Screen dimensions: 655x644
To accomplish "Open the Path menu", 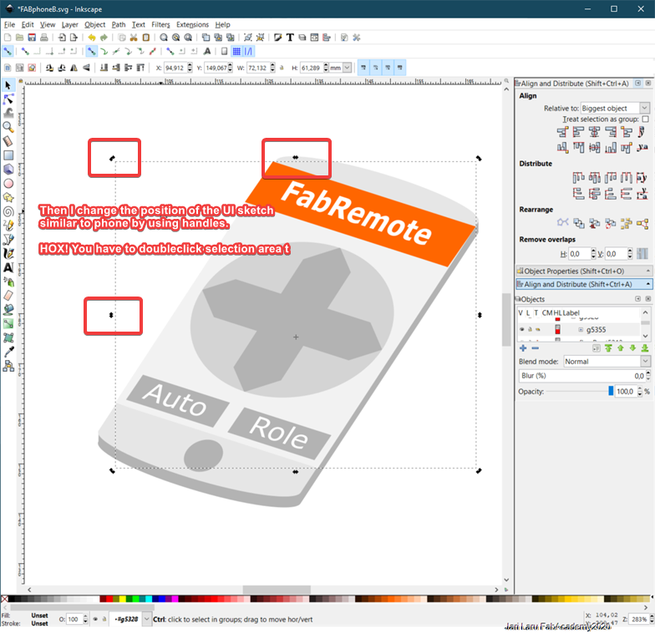I will pyautogui.click(x=119, y=25).
